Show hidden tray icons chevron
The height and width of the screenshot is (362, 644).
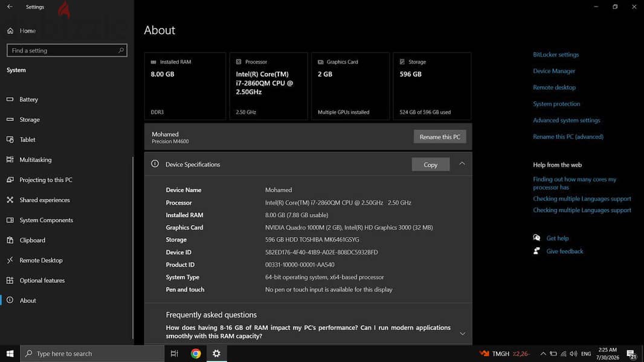543,354
